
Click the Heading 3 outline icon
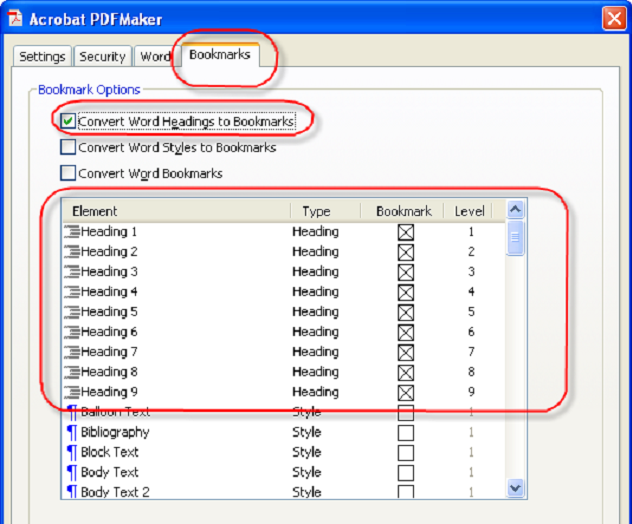tap(72, 272)
